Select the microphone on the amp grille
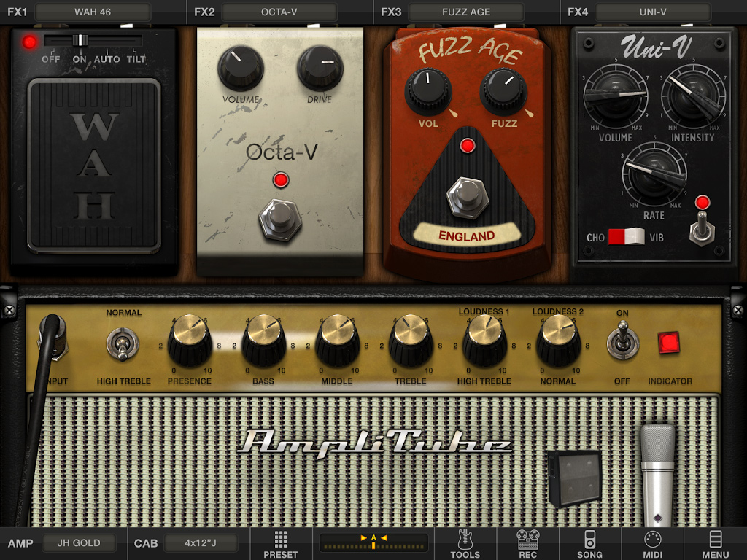 coord(657,475)
